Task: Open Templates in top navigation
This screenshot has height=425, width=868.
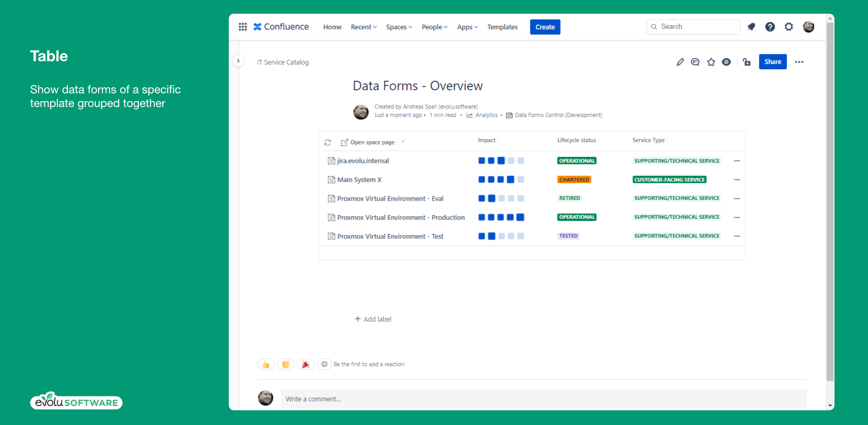Action: (502, 27)
